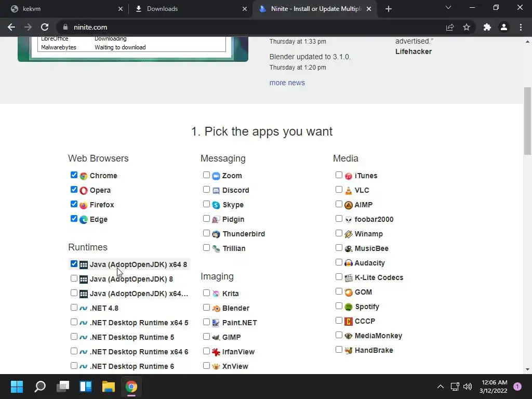Open a new browser tab with plus
Screen dimensions: 532x399
point(389,9)
